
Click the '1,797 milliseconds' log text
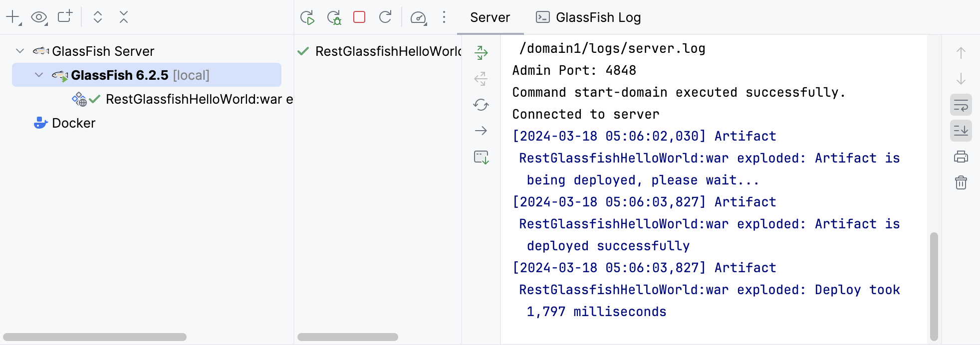point(597,312)
